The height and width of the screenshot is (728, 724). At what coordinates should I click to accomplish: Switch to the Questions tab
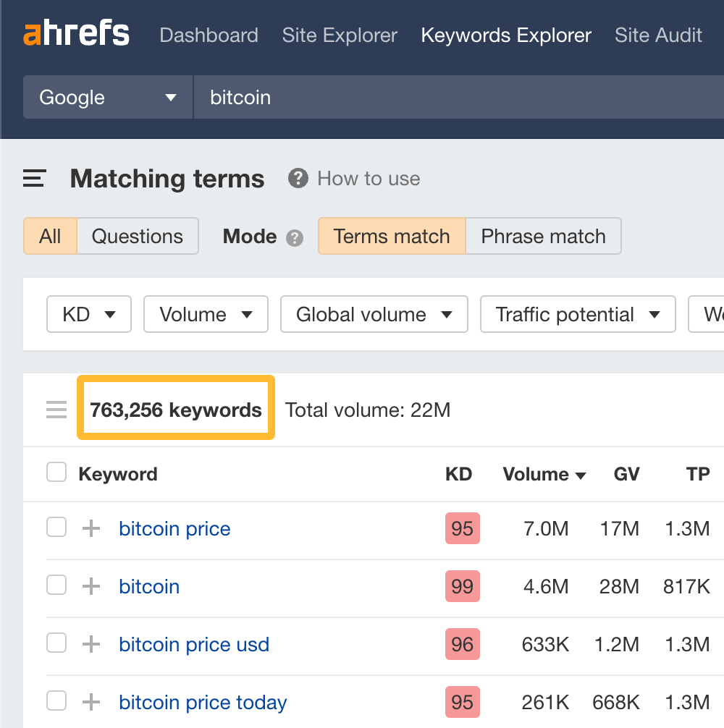coord(138,236)
